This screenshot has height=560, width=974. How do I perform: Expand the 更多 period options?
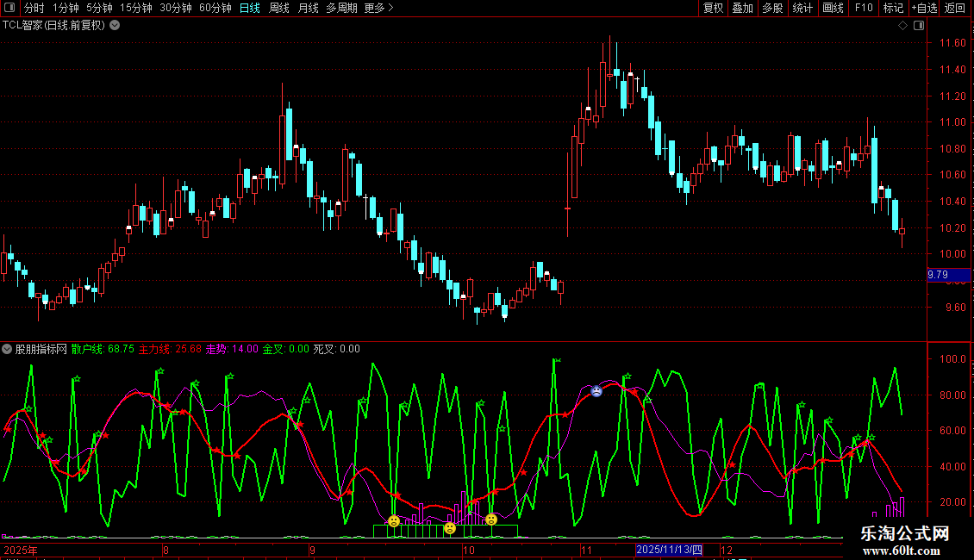pyautogui.click(x=378, y=8)
